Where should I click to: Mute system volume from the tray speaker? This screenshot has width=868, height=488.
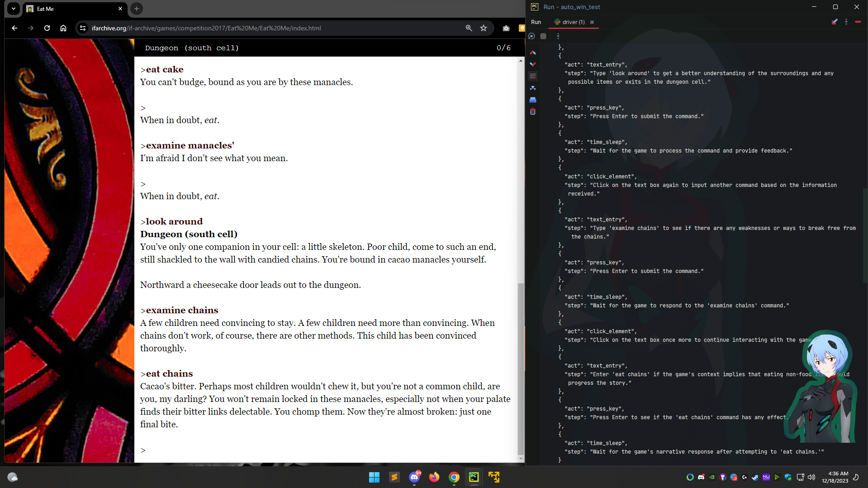[x=811, y=477]
